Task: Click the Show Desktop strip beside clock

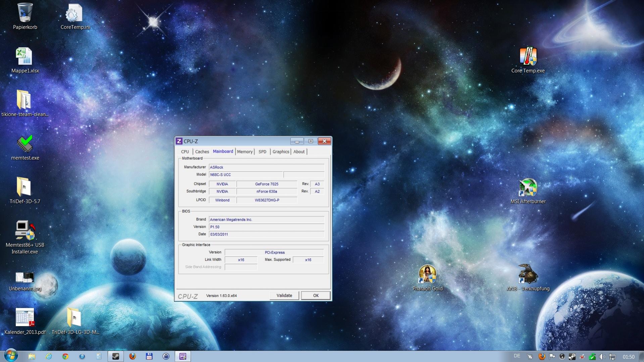Action: (x=641, y=356)
